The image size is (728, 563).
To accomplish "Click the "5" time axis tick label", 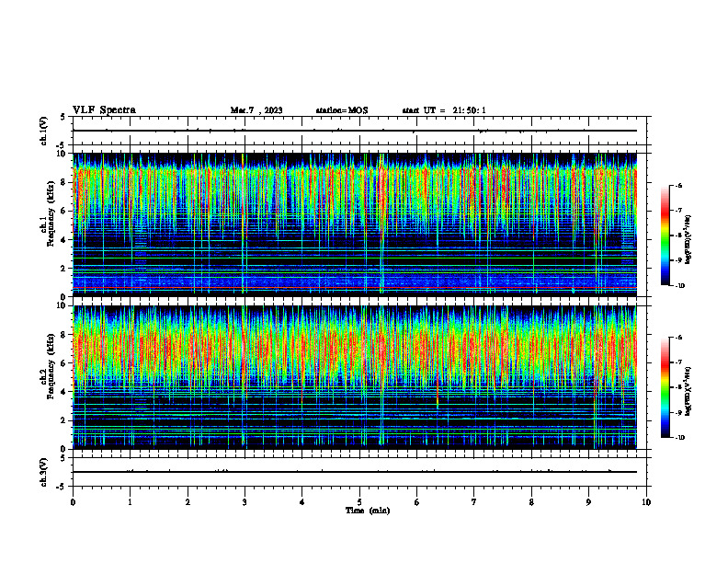I will 359,502.
